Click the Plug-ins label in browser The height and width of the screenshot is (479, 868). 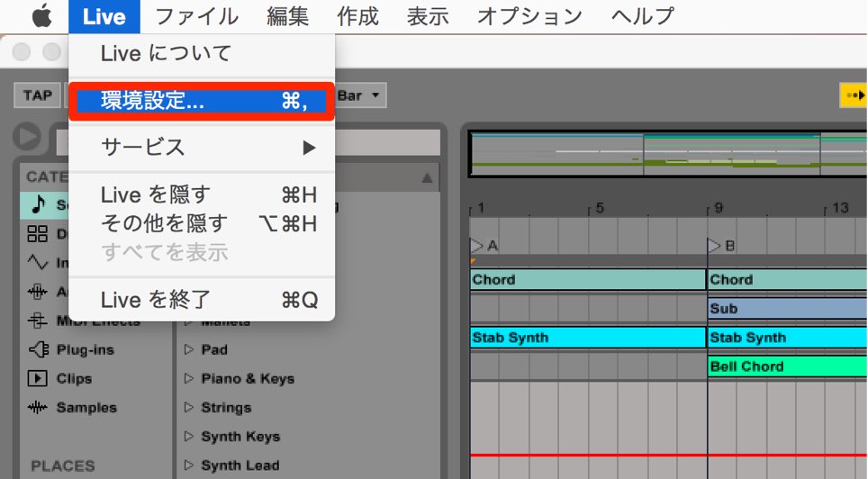tap(86, 349)
